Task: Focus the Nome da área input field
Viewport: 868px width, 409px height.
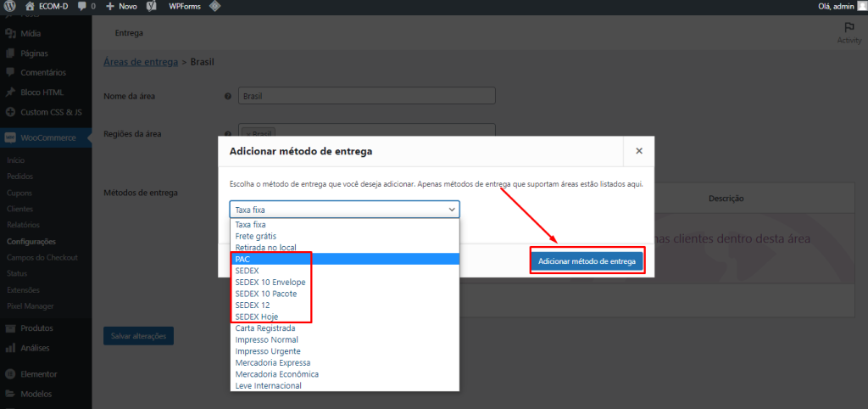Action: click(366, 95)
